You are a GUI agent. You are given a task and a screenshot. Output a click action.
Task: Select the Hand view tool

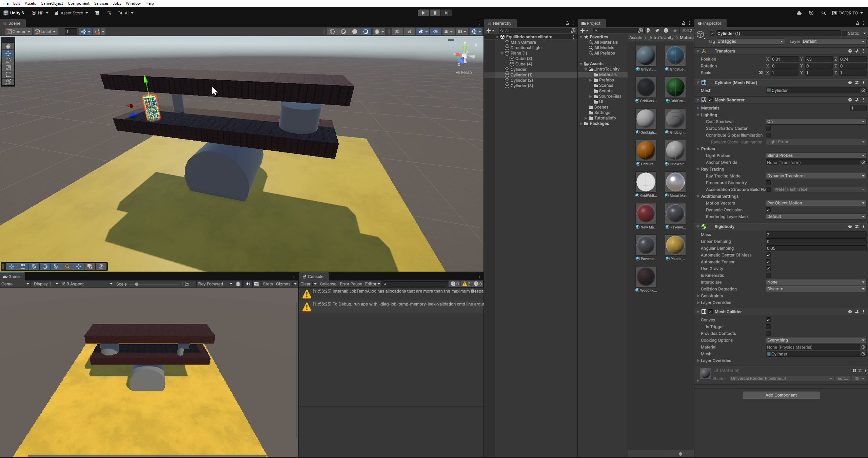coord(8,46)
